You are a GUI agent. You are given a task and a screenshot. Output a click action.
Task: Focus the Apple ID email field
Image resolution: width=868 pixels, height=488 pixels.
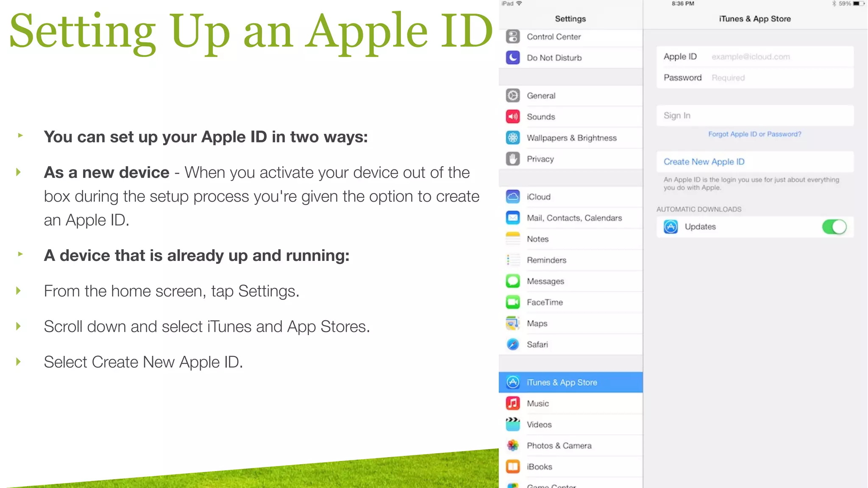pyautogui.click(x=755, y=57)
